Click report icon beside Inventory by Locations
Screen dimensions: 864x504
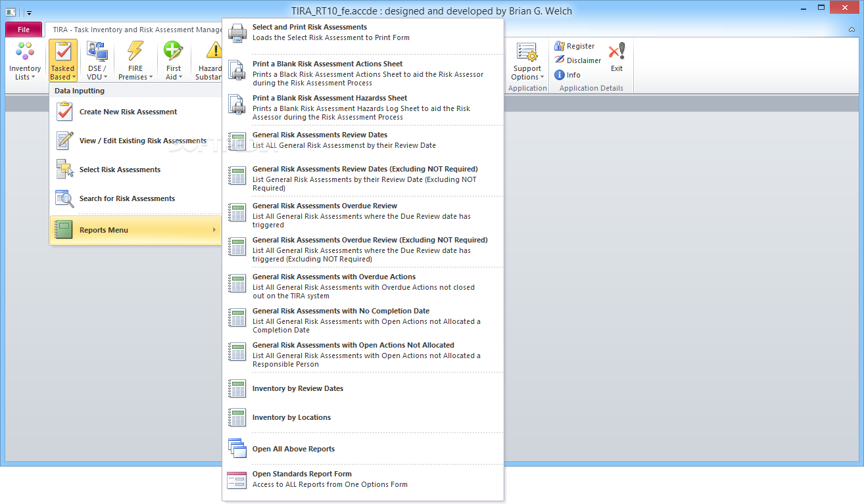(x=237, y=417)
